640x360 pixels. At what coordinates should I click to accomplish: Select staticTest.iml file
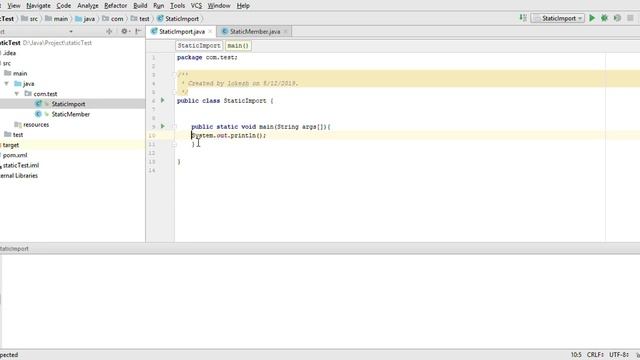tap(21, 165)
